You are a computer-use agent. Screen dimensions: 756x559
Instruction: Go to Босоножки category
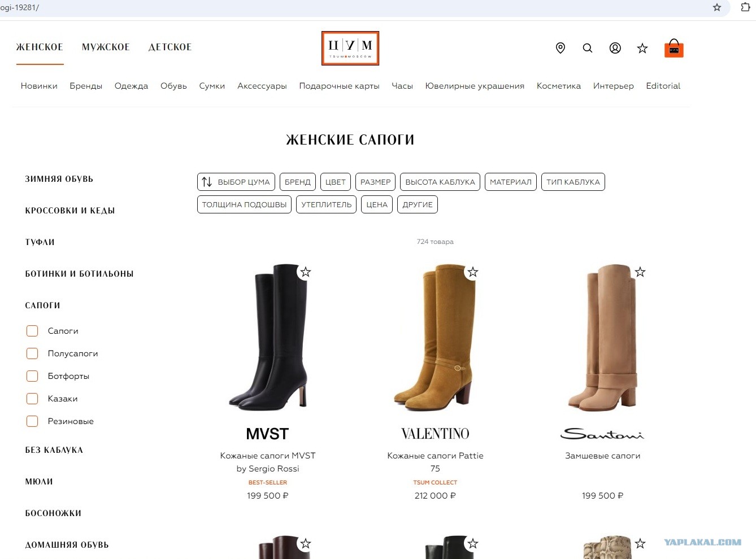(x=53, y=513)
